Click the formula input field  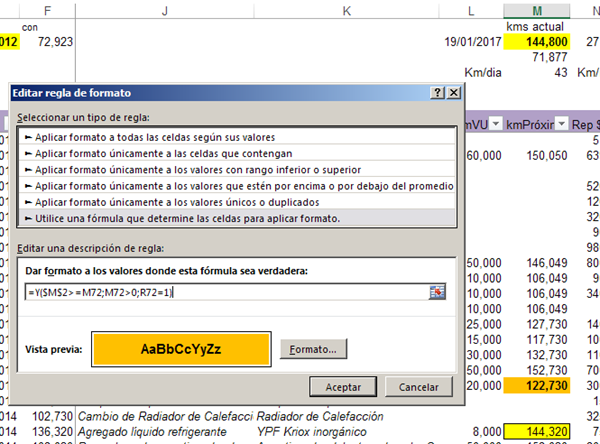227,292
